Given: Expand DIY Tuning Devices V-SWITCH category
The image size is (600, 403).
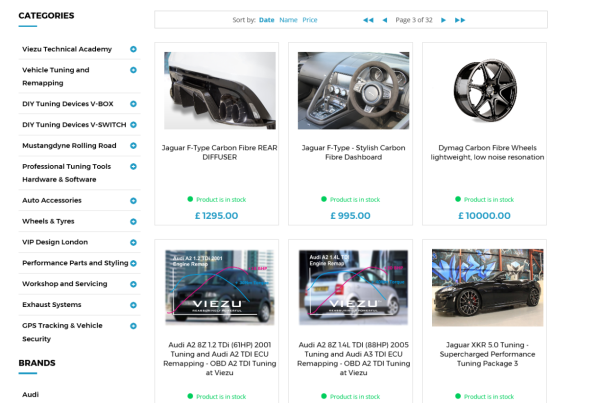Looking at the screenshot, I should (133, 125).
